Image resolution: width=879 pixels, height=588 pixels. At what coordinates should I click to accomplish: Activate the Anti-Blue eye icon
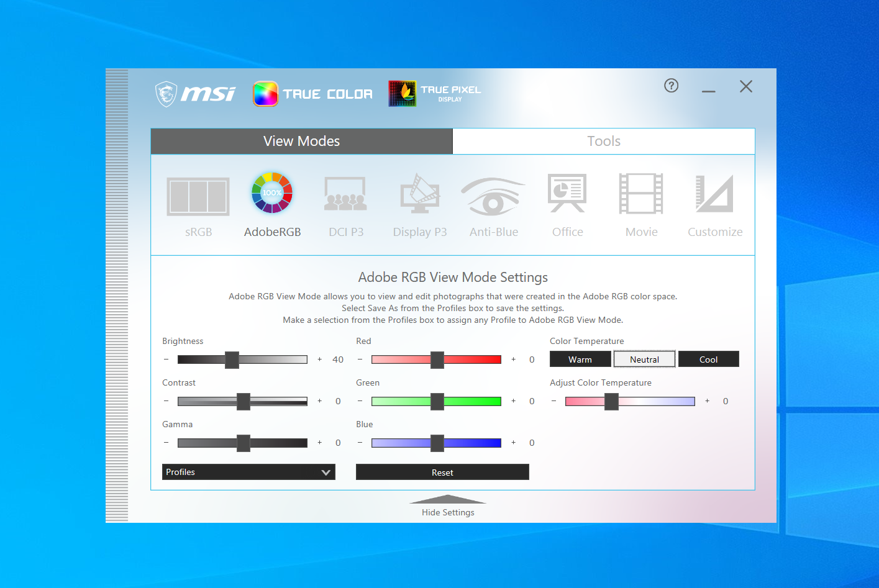tap(493, 196)
